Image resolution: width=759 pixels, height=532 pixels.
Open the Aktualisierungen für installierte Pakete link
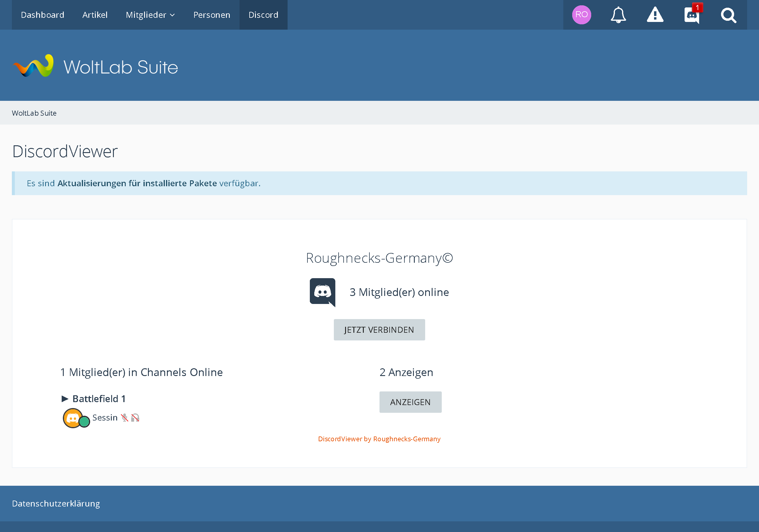click(x=137, y=183)
